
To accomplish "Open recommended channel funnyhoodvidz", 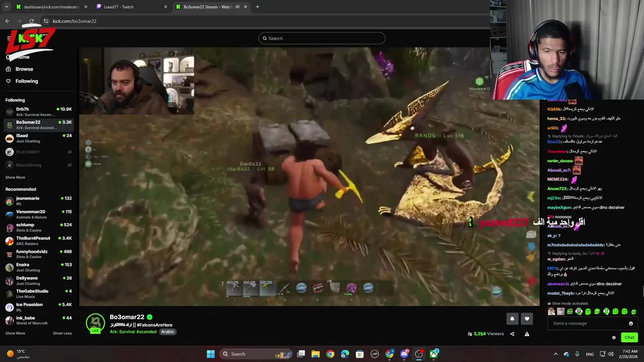I will click(39, 254).
